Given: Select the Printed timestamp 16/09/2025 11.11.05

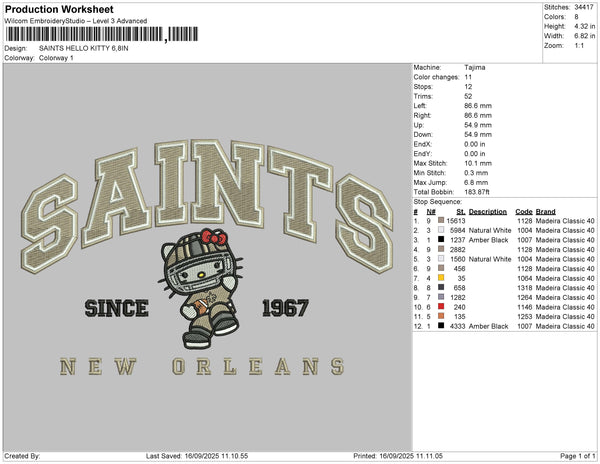Looking at the screenshot, I should pos(411,456).
